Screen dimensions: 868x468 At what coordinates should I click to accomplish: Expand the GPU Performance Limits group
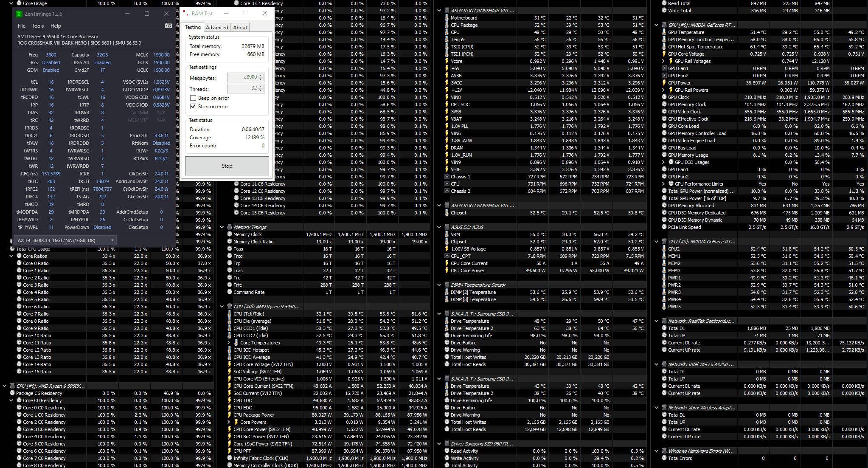tap(663, 184)
